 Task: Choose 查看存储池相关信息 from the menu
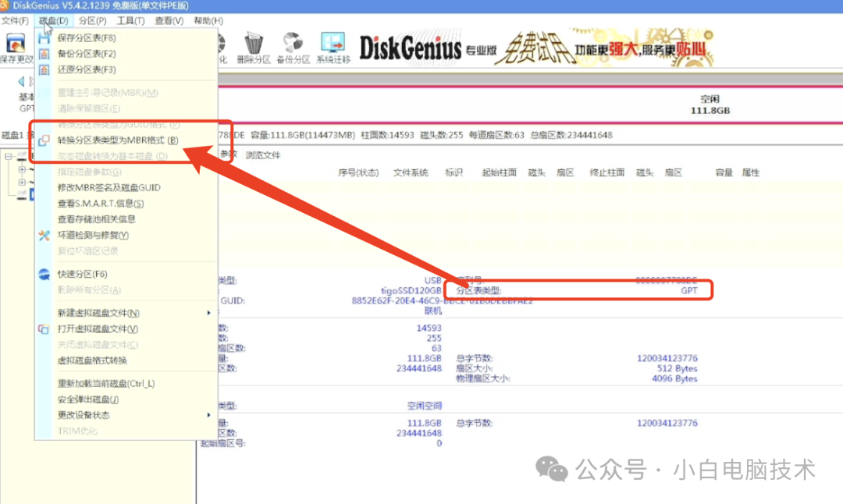coord(96,219)
